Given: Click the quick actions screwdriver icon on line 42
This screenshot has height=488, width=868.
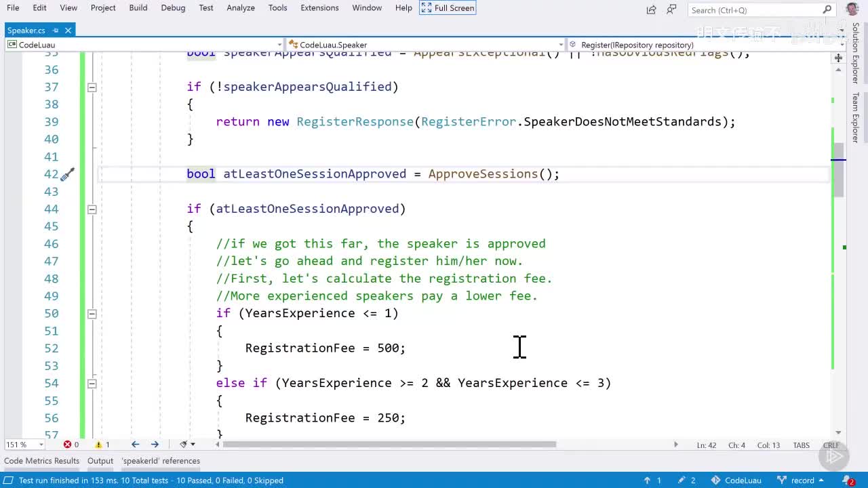Looking at the screenshot, I should point(67,174).
